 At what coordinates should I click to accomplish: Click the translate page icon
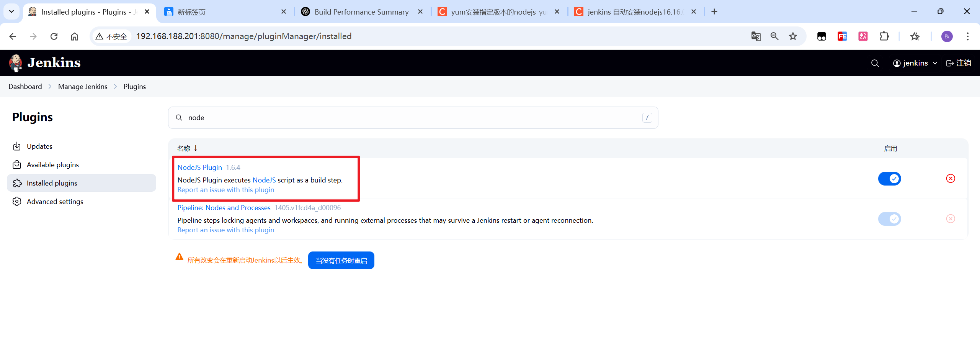(x=756, y=36)
